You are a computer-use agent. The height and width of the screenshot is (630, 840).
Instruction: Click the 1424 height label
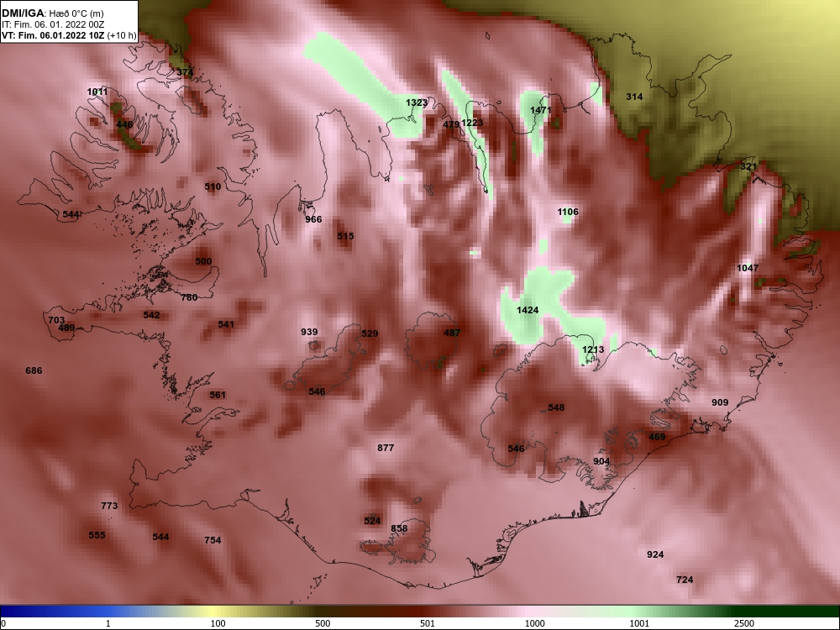coord(528,310)
